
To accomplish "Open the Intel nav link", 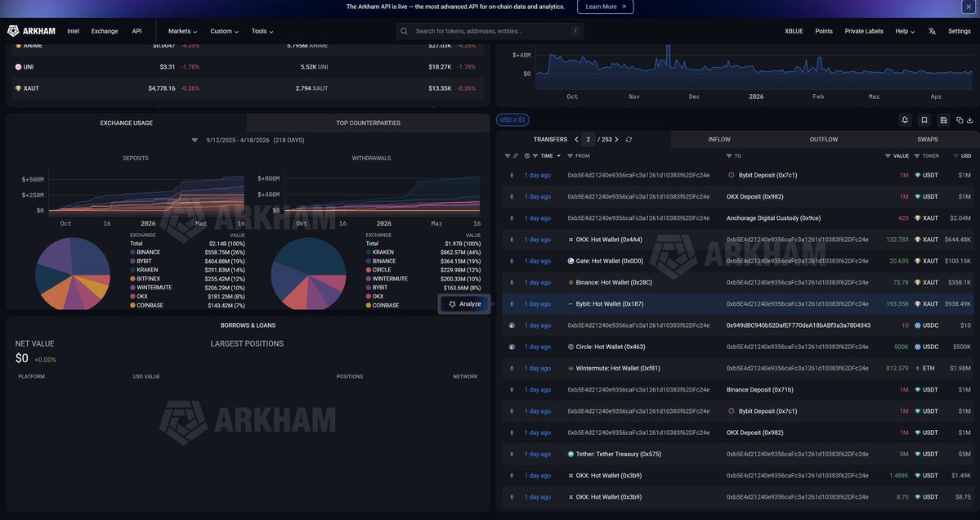I will 73,31.
